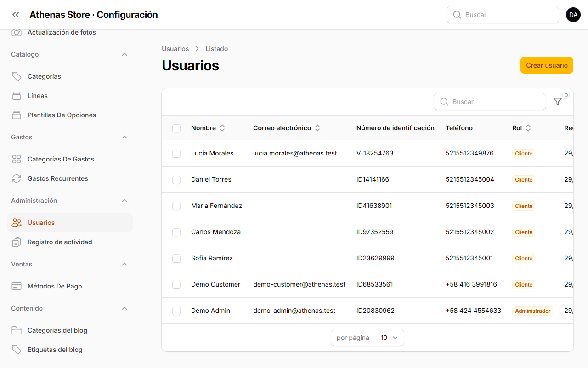Open Categorías De Gastos link

pos(70,159)
